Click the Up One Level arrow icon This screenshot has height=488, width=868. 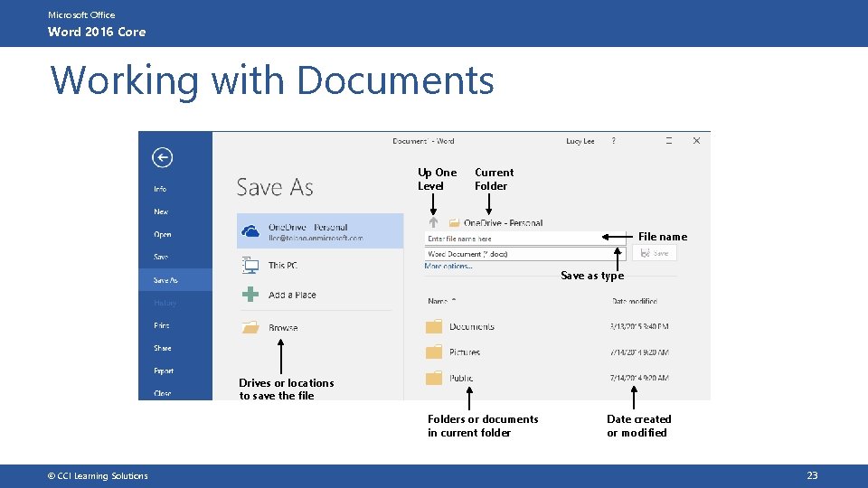[433, 222]
